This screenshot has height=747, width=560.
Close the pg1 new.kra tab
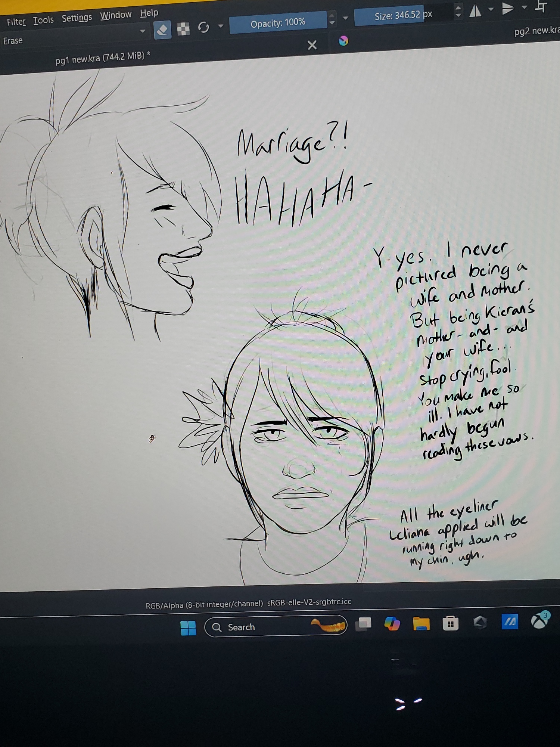pyautogui.click(x=312, y=45)
